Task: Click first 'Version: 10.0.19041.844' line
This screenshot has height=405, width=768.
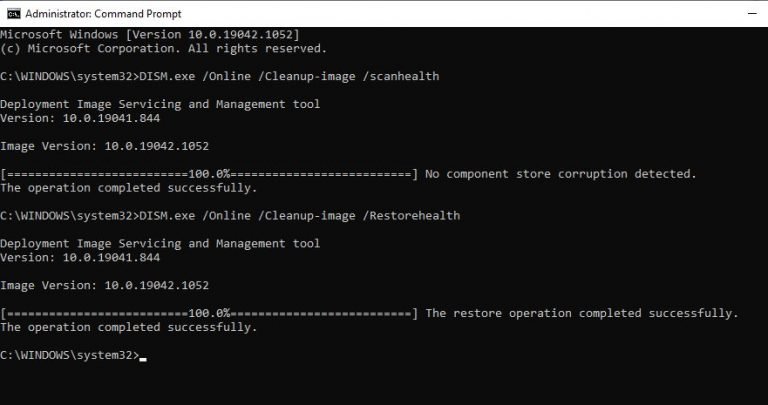Action: click(80, 118)
